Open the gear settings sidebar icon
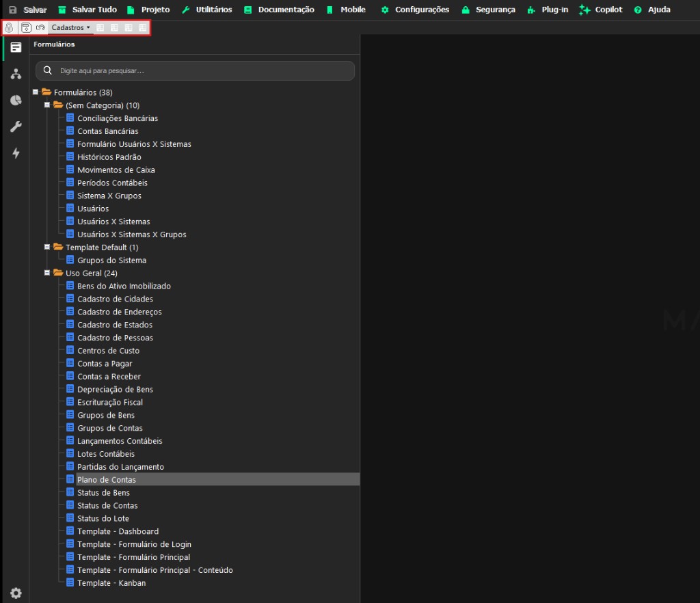Viewport: 700px width, 603px height. click(x=16, y=593)
